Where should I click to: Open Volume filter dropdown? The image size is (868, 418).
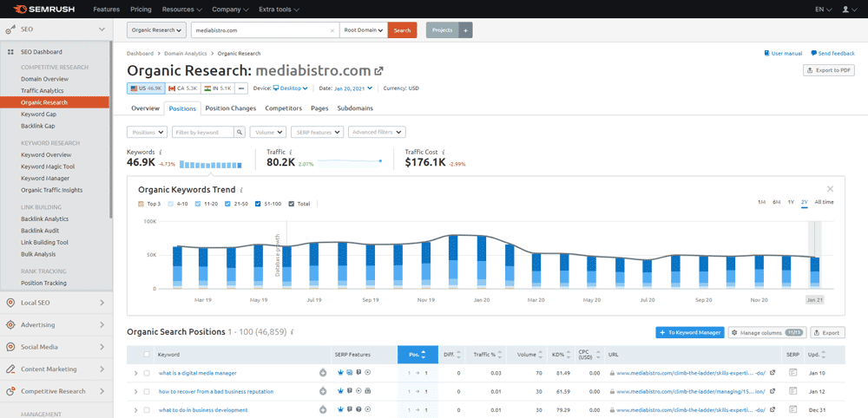268,132
